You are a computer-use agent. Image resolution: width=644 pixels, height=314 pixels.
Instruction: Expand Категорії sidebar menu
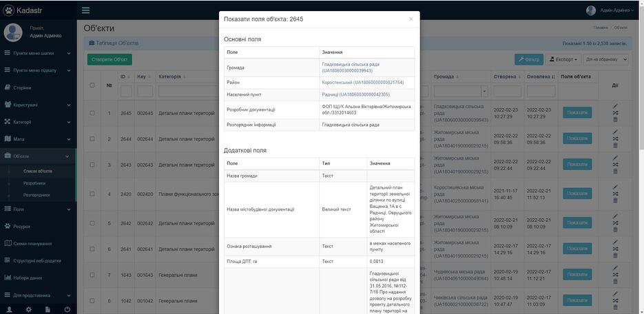(38, 123)
